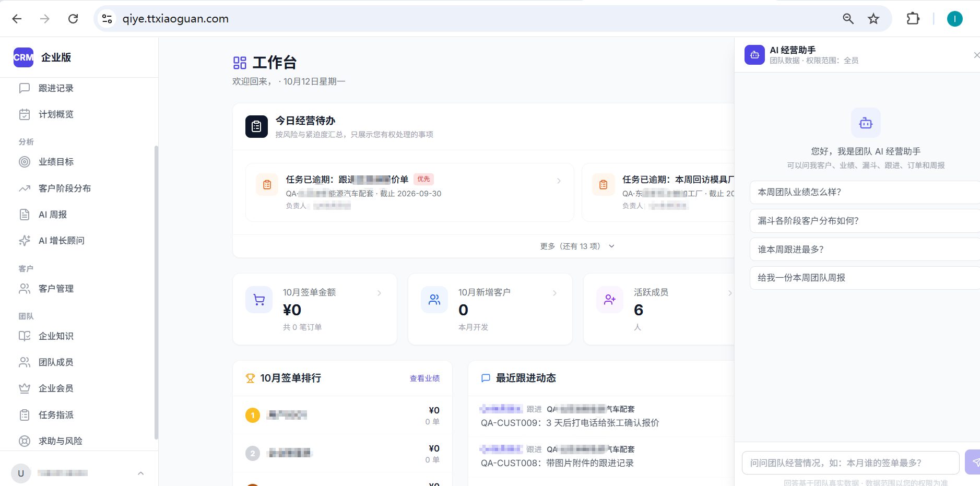The width and height of the screenshot is (980, 486).
Task: Go to 业绩目标 page
Action: click(78, 162)
